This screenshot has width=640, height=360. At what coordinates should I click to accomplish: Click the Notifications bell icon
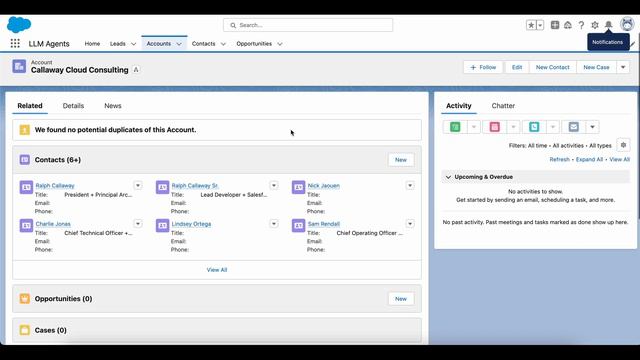coord(608,25)
